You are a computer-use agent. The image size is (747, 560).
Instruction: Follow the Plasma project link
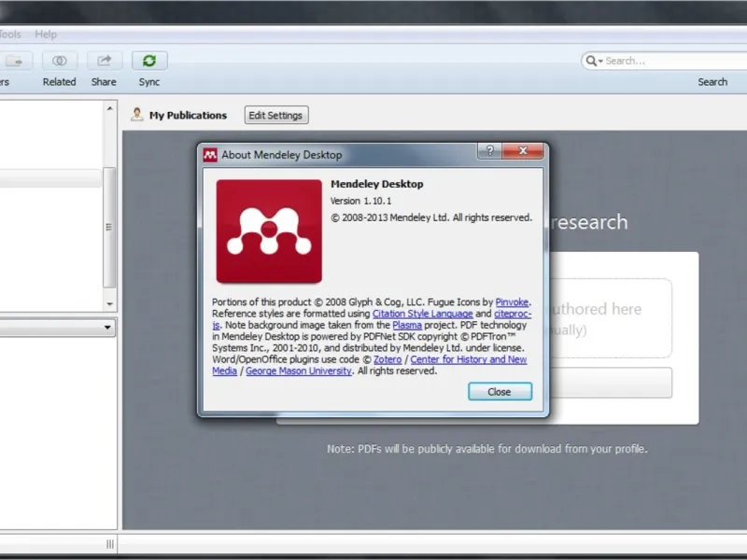coord(407,325)
